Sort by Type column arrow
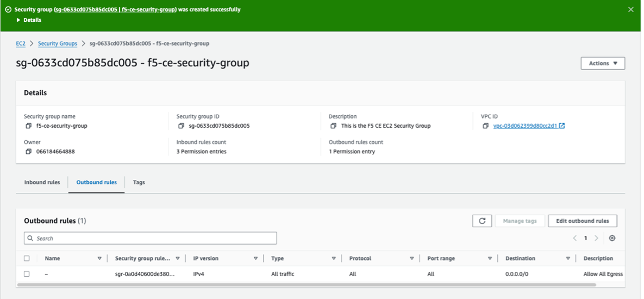The width and height of the screenshot is (644, 299). pyautogui.click(x=334, y=258)
